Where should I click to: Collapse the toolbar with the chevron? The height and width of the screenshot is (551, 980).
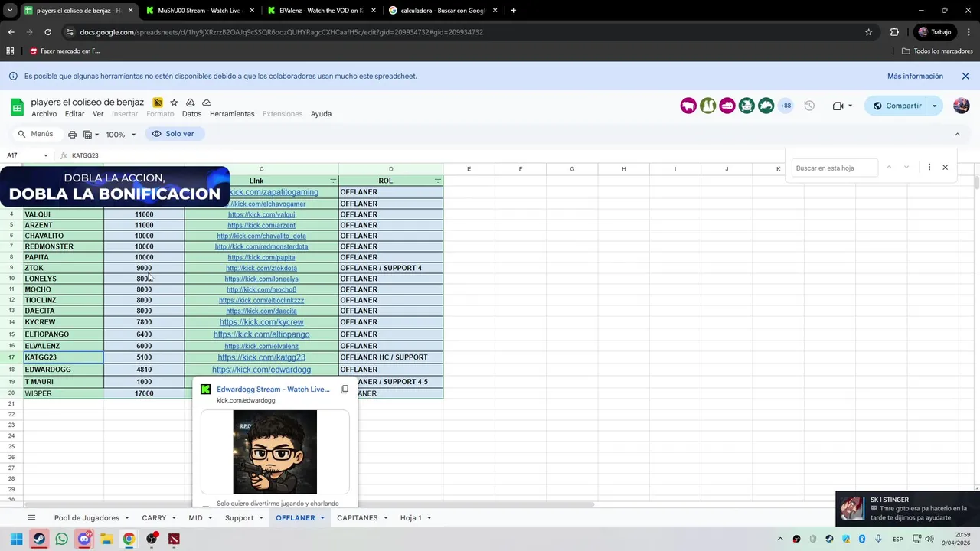(x=957, y=134)
